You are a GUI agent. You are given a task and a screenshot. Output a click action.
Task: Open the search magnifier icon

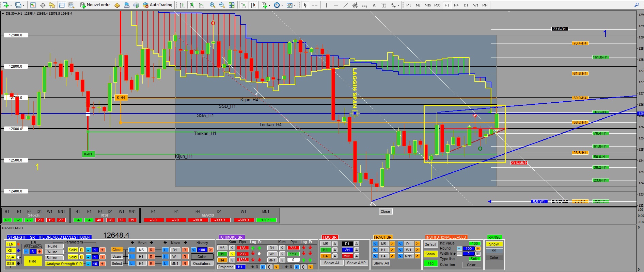tap(637, 5)
